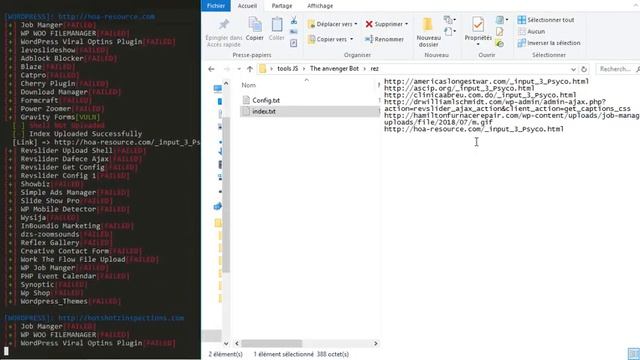Viewport: 640px width, 360px height.
Task: Click the file list scroll right arrow
Action: [376, 343]
